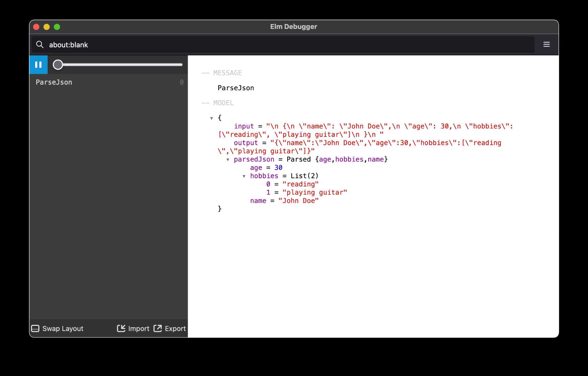The width and height of the screenshot is (588, 376).
Task: Click the Export arrow icon
Action: [157, 328]
